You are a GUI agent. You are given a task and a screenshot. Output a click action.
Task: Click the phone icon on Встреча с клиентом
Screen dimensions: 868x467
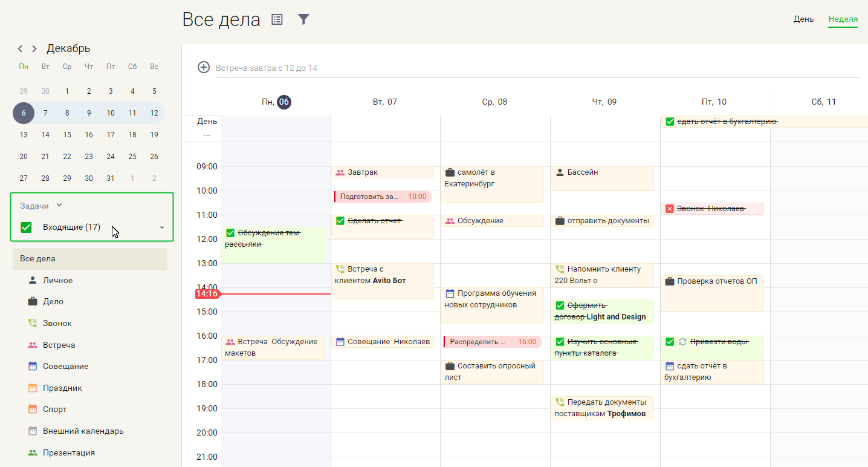coord(340,269)
